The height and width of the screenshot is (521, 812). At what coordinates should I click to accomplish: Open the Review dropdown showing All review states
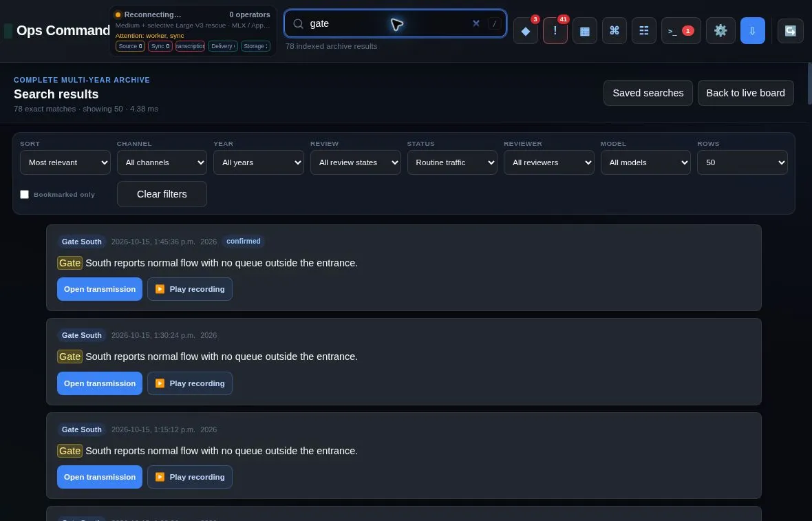(355, 162)
